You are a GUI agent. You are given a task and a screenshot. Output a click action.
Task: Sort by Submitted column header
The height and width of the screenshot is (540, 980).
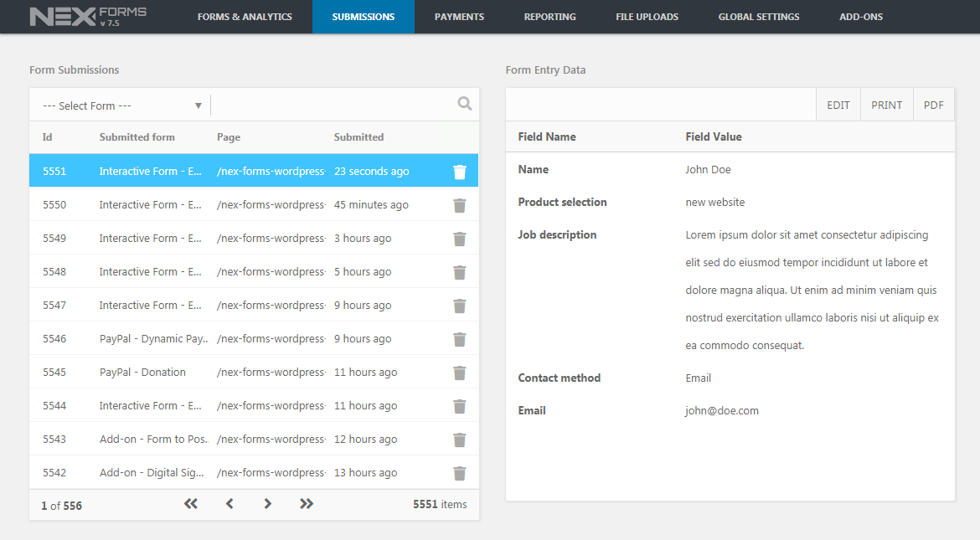pos(358,136)
